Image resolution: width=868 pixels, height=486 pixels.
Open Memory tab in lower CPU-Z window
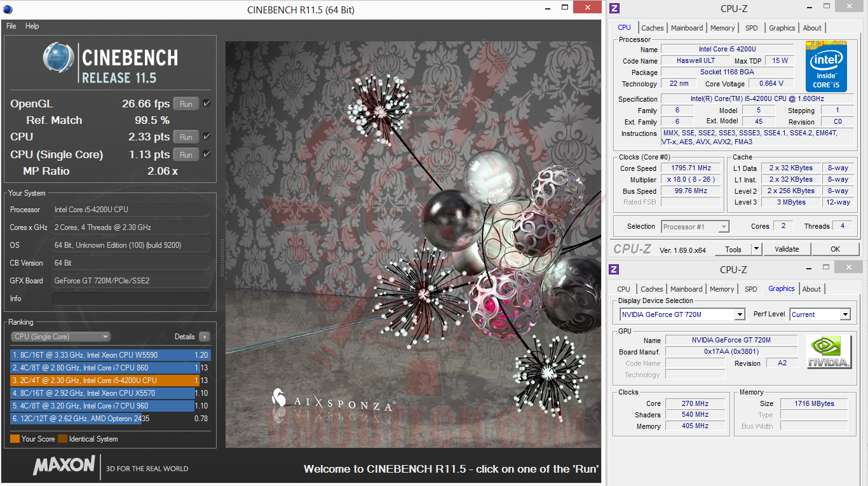722,289
